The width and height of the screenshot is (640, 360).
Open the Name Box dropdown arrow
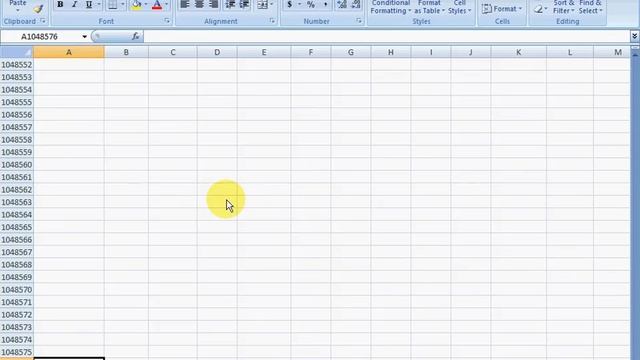click(x=84, y=37)
